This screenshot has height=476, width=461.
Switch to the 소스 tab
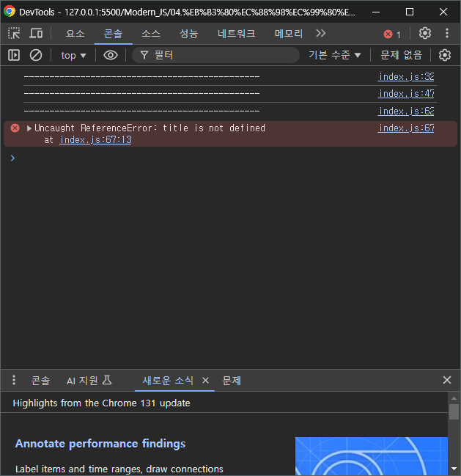(x=151, y=34)
